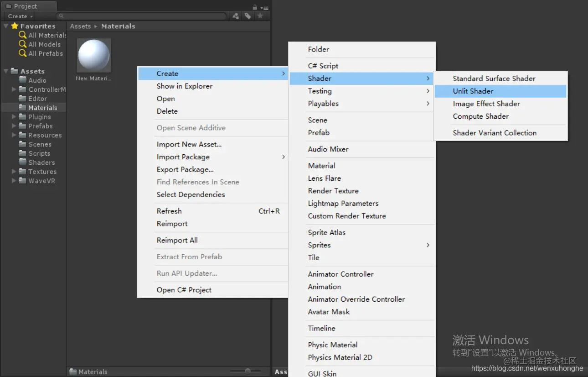The width and height of the screenshot is (588, 377).
Task: Click the Search by Label tag icon
Action: [248, 16]
